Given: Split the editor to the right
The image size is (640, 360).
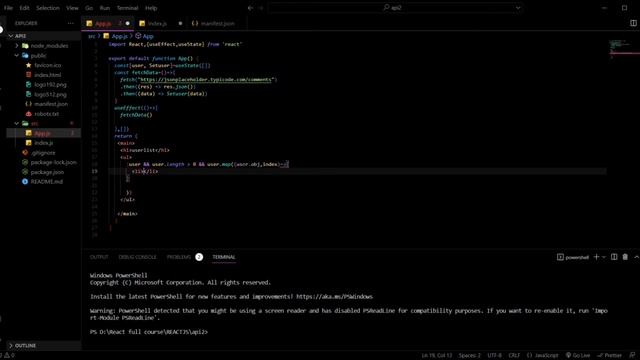Looking at the screenshot, I should pyautogui.click(x=633, y=23).
